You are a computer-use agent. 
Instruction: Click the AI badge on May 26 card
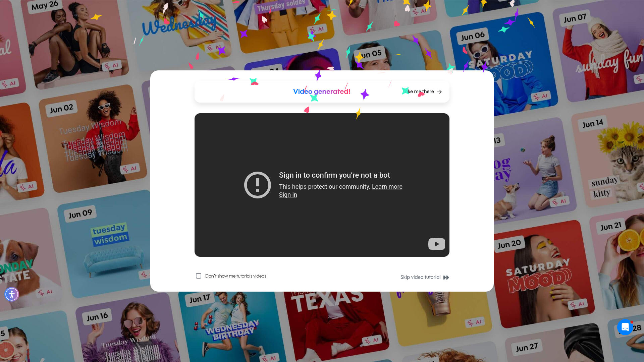[112, 65]
